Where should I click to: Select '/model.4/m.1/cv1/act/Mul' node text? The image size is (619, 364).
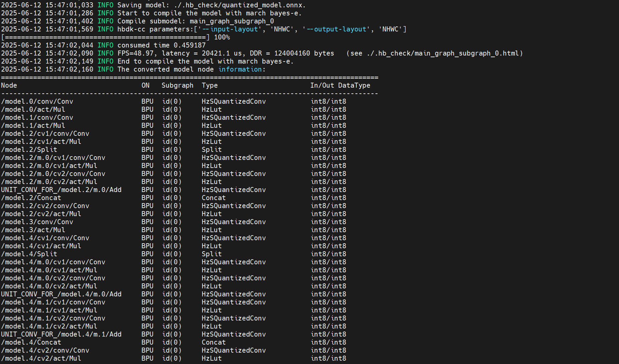[49, 310]
